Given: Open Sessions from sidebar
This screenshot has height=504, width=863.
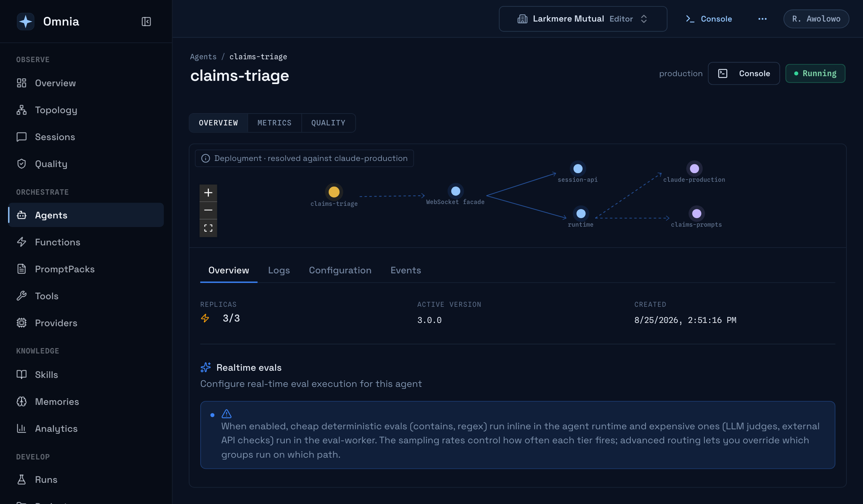Looking at the screenshot, I should pos(86,137).
